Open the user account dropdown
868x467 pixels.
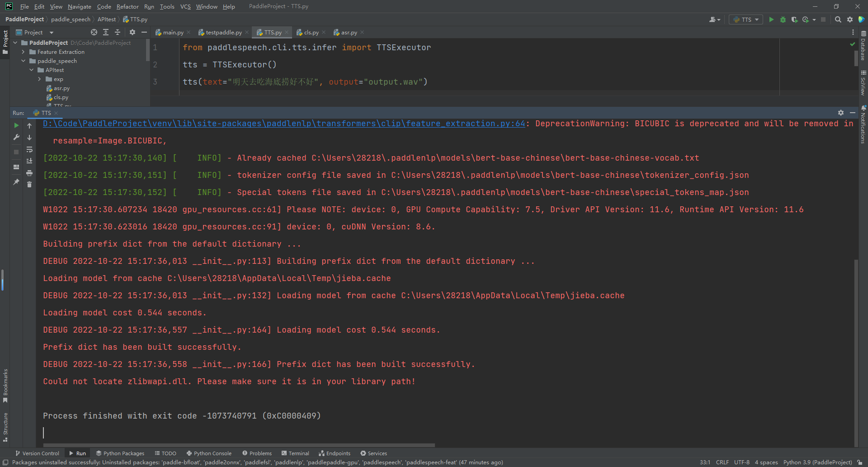click(715, 19)
